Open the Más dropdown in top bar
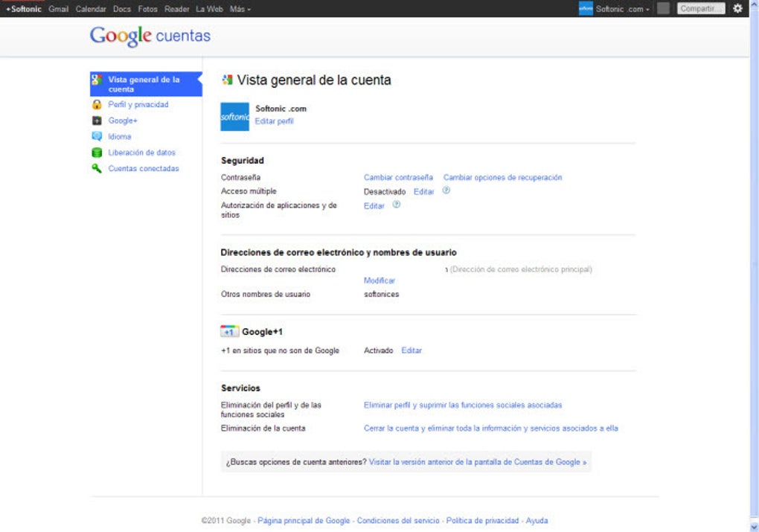The width and height of the screenshot is (759, 532). [x=240, y=9]
